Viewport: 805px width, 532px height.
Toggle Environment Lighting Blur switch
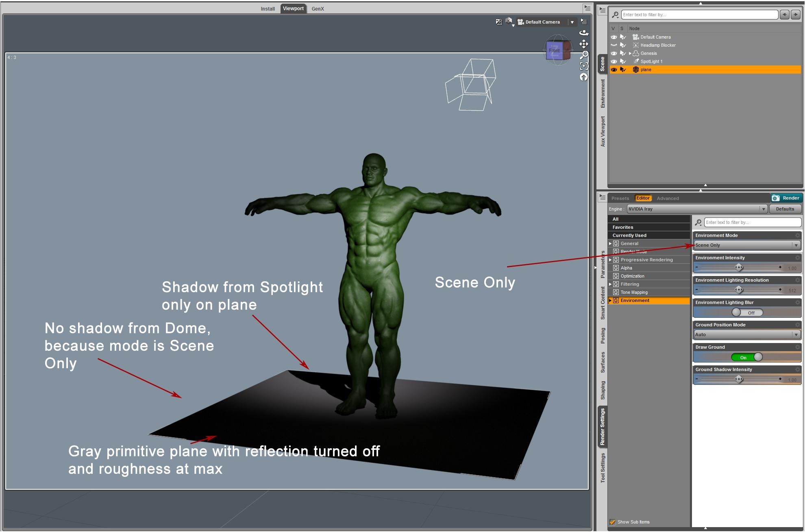[x=747, y=313]
